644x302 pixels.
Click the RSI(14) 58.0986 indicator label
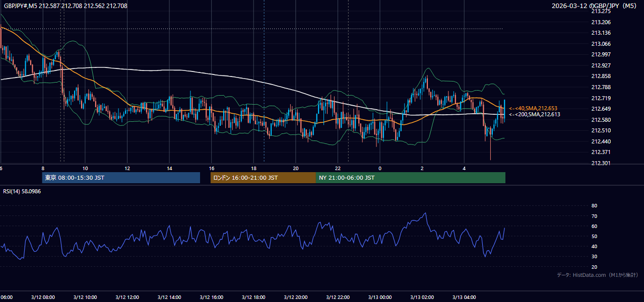click(x=22, y=191)
